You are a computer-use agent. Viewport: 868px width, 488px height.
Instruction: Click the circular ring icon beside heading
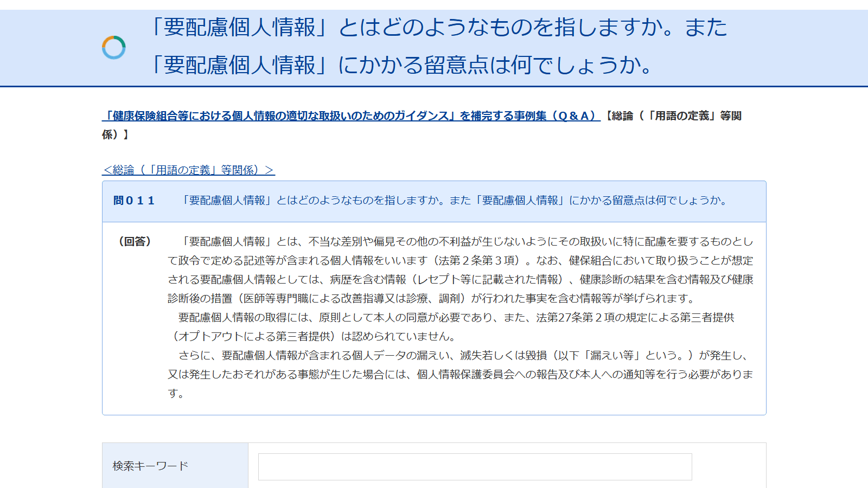pos(114,48)
